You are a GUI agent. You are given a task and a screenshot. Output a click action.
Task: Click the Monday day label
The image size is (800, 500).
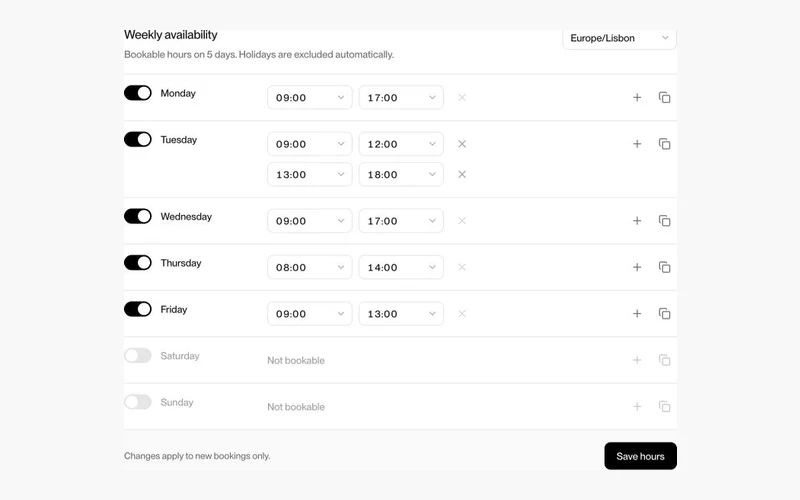pyautogui.click(x=178, y=93)
